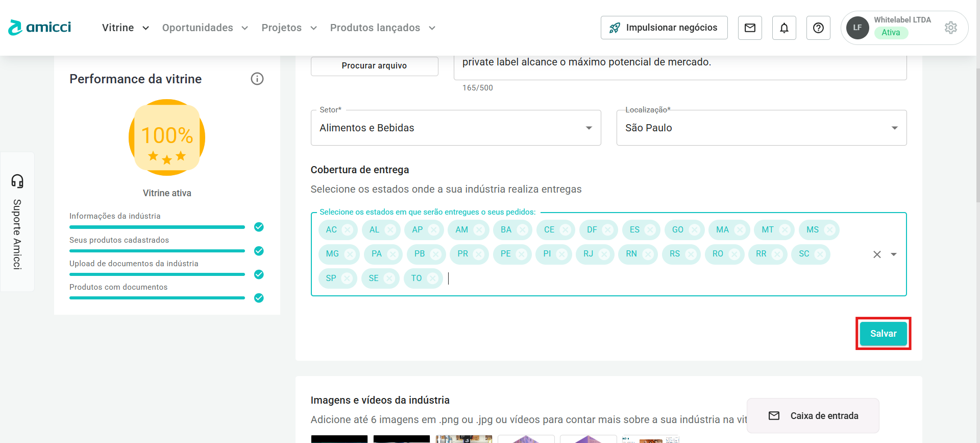This screenshot has height=443, width=980.
Task: Open the messages envelope icon in header
Action: [x=750, y=28]
